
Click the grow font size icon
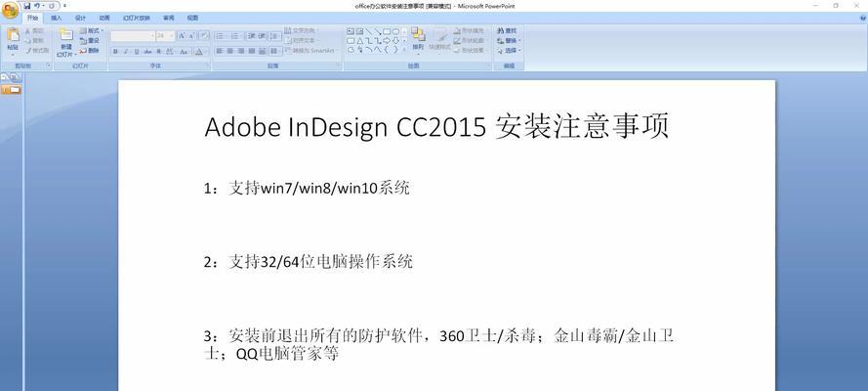point(182,36)
